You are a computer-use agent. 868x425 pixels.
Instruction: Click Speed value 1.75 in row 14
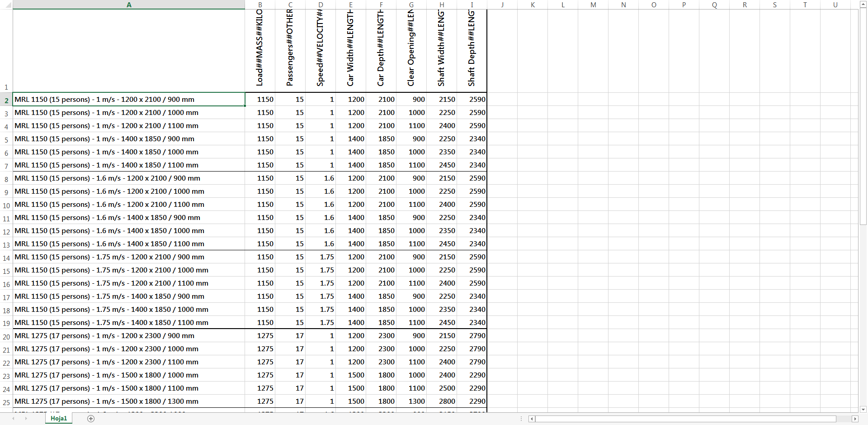(321, 257)
